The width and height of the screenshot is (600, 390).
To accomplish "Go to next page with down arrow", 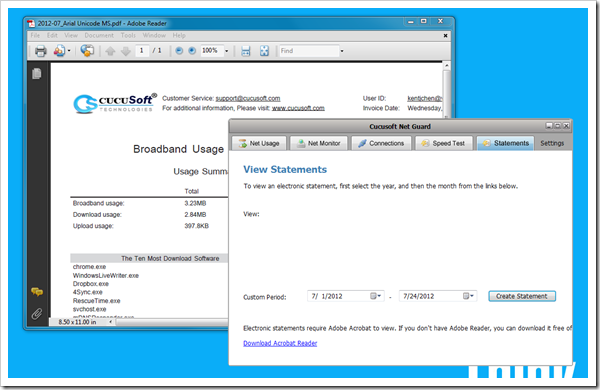I will [x=126, y=51].
